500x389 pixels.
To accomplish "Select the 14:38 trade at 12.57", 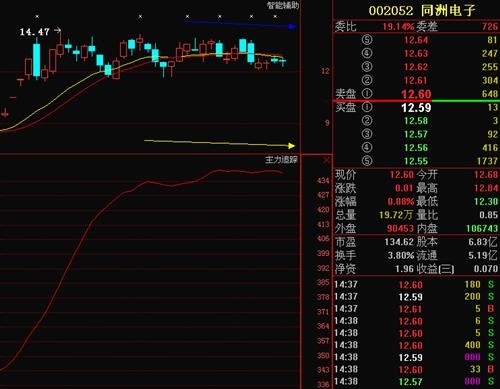I will [x=415, y=381].
